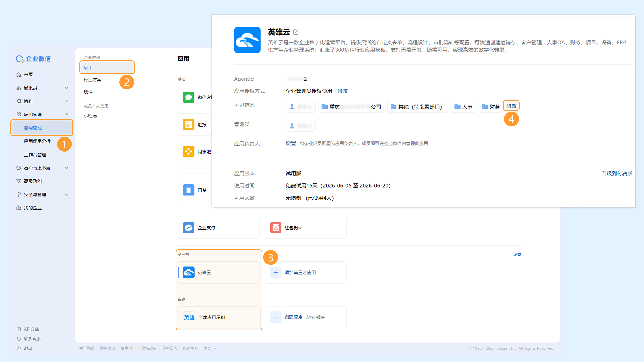Open 应用使用分析

coord(37,141)
